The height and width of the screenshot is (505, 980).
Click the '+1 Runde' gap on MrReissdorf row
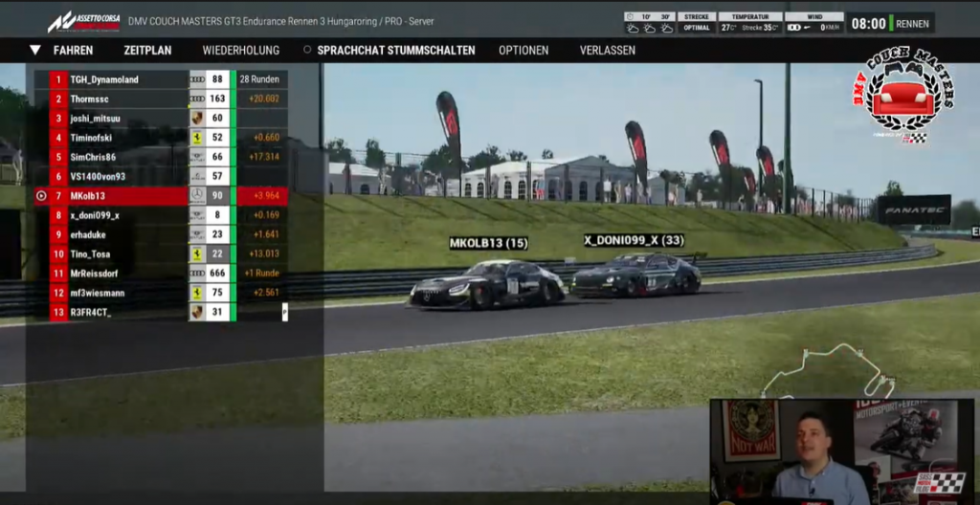click(262, 274)
